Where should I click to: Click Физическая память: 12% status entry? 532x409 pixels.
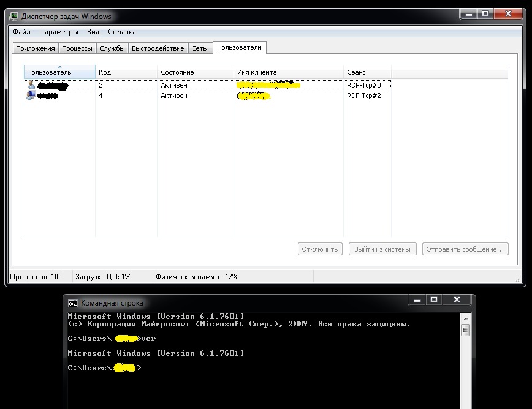click(x=197, y=277)
